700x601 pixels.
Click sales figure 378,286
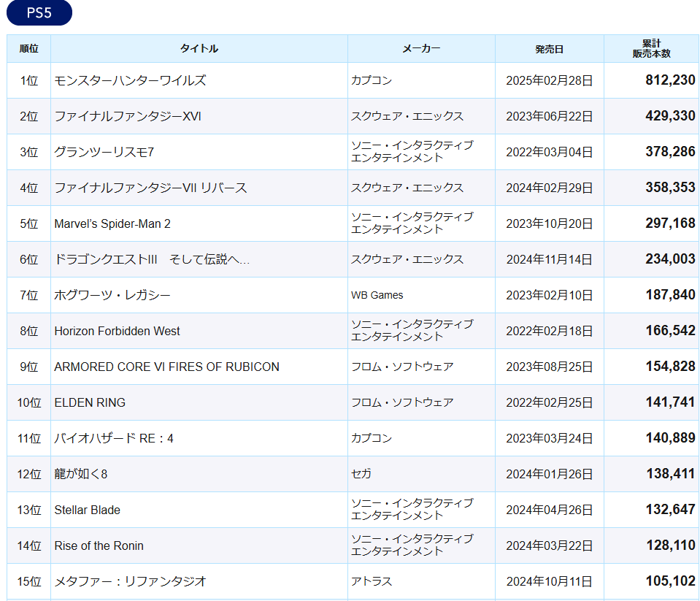point(670,151)
